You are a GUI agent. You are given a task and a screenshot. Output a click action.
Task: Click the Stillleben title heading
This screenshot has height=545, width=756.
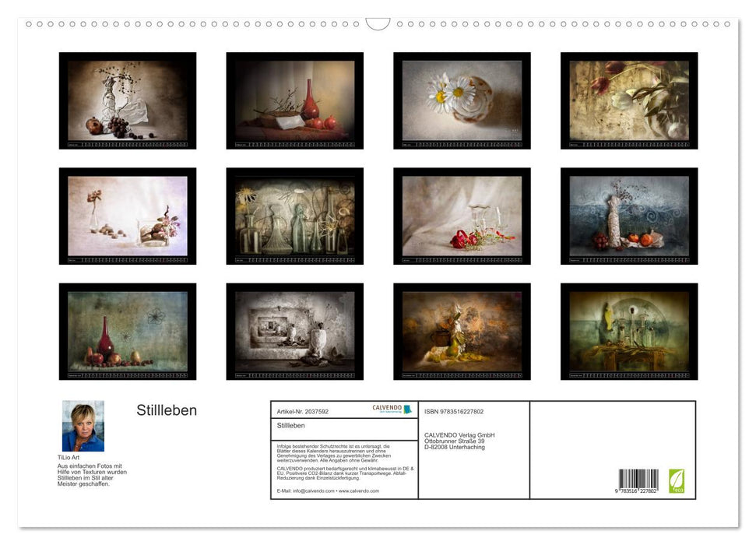tap(165, 410)
